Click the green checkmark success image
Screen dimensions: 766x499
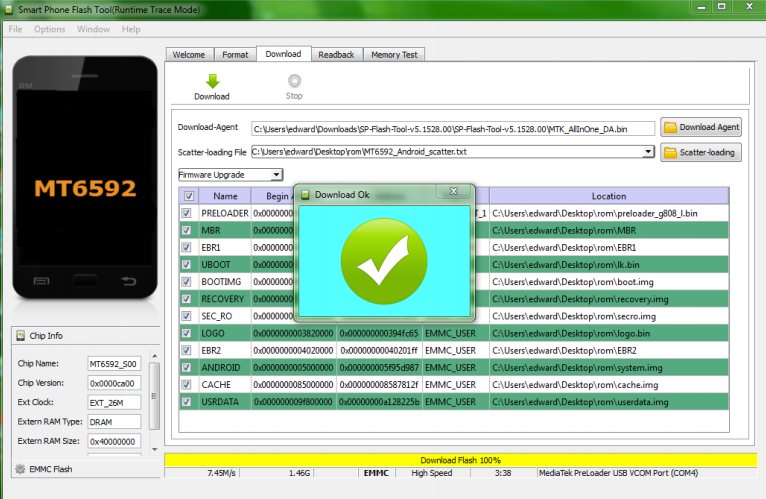384,261
